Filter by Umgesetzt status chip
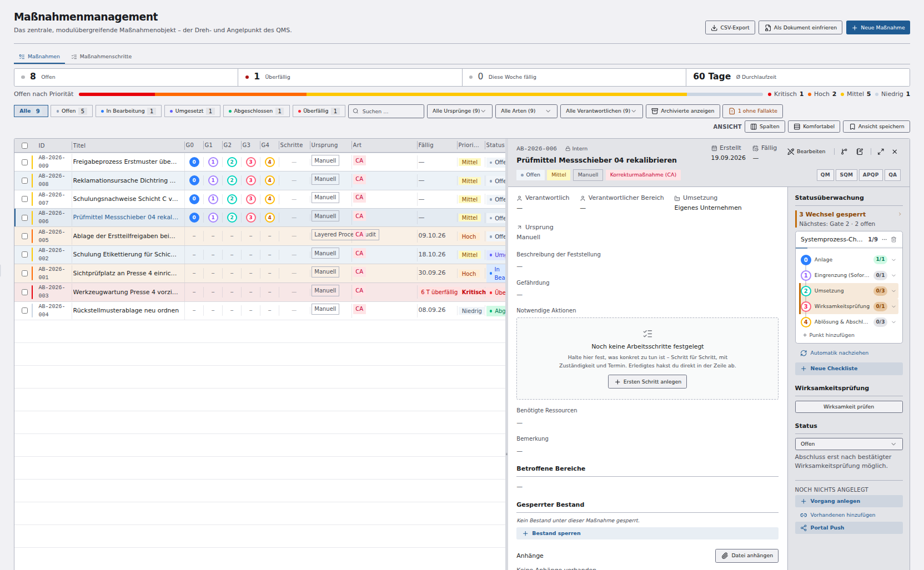 (192, 111)
